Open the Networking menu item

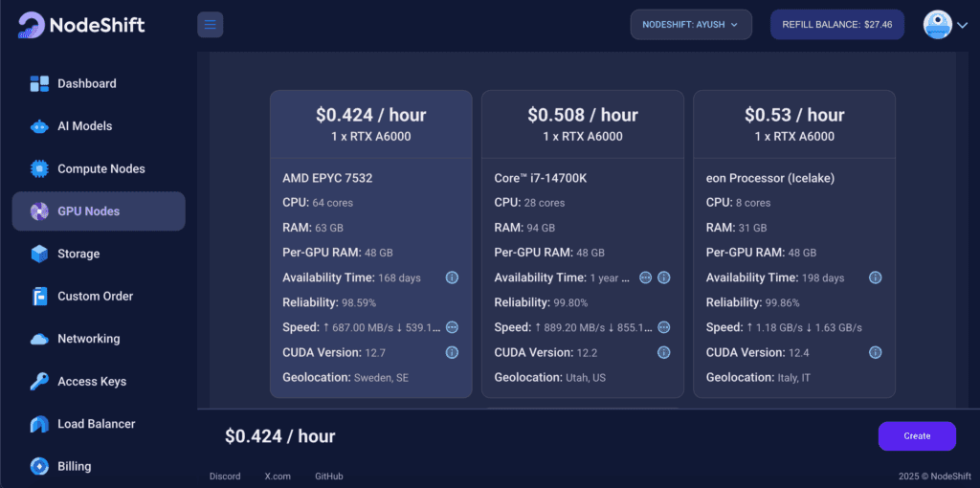88,339
